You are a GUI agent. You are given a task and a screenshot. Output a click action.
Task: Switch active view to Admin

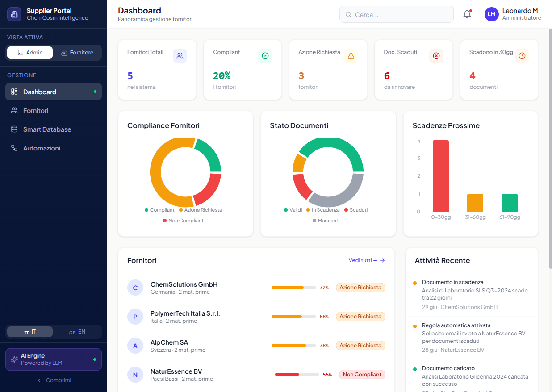click(x=30, y=53)
